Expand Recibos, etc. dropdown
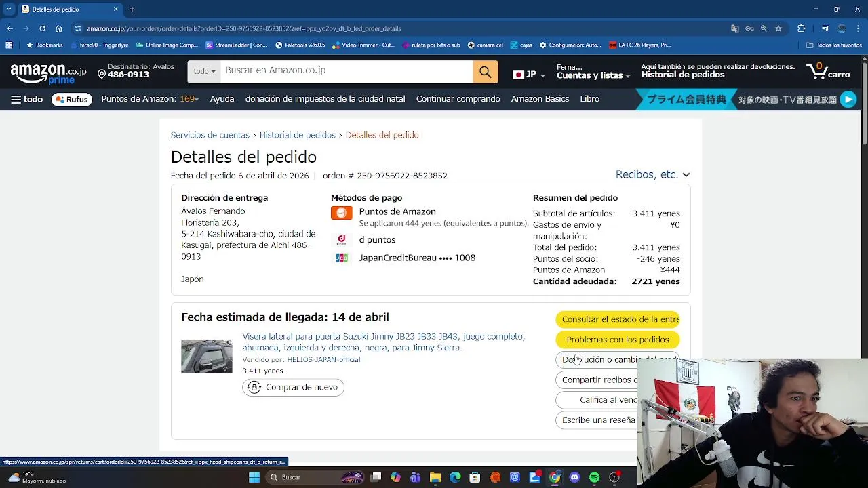The width and height of the screenshot is (868, 488). point(652,174)
